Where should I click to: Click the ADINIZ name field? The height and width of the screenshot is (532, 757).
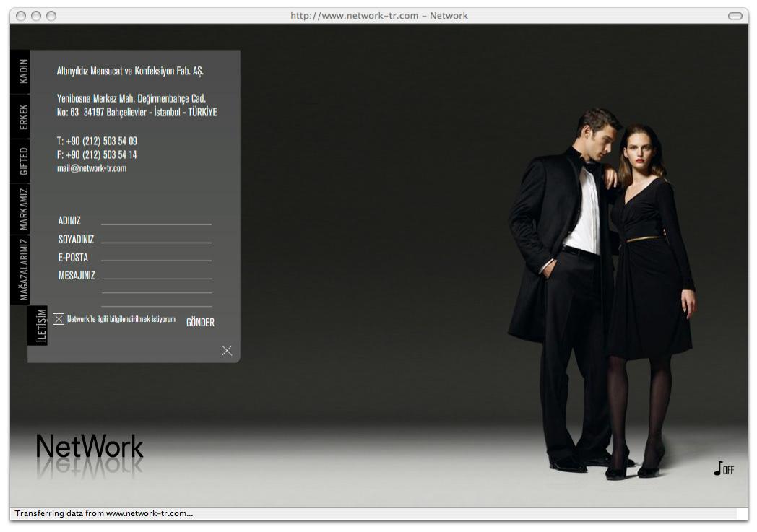click(x=156, y=219)
